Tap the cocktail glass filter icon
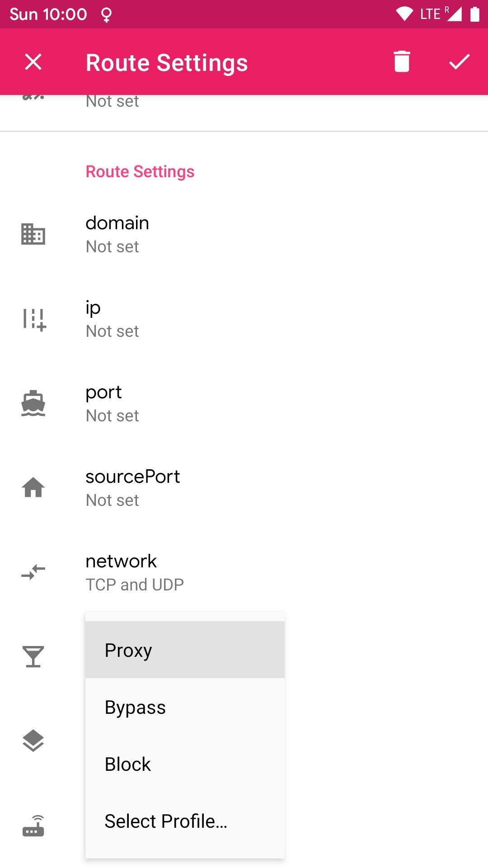This screenshot has width=488, height=868. coord(33,656)
